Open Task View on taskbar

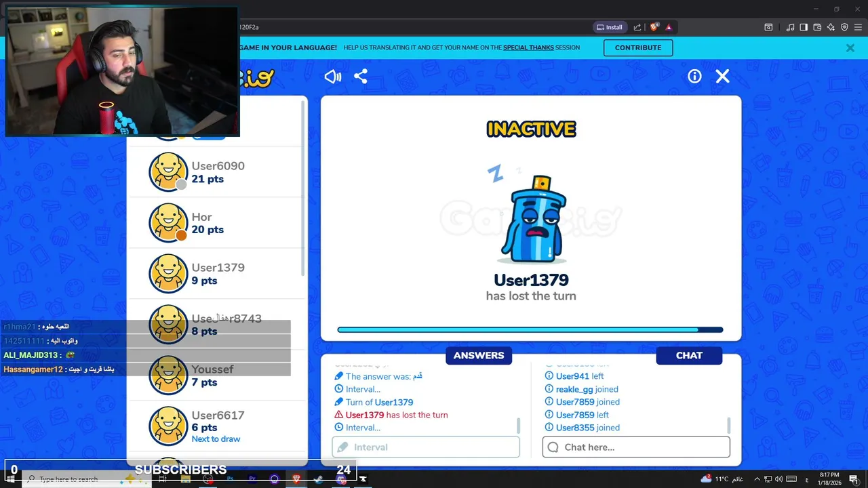pos(163,479)
